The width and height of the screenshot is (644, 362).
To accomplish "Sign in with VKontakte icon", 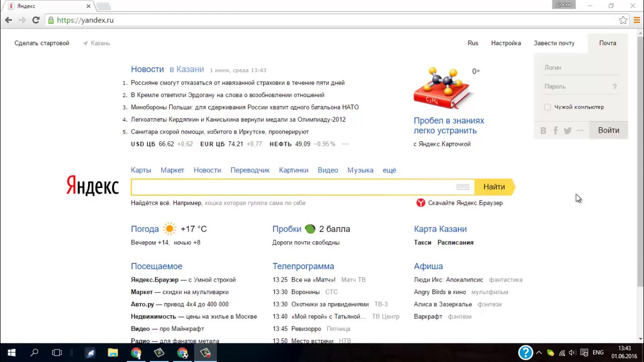I will [543, 131].
